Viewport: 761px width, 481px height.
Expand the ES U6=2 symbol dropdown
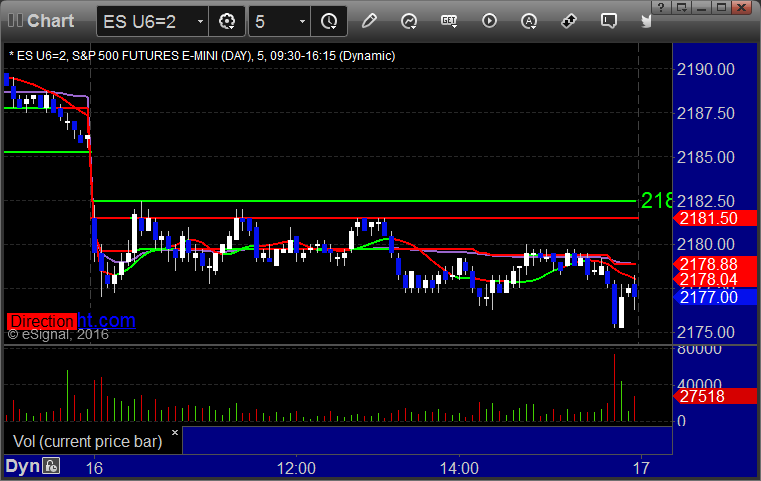pyautogui.click(x=200, y=22)
